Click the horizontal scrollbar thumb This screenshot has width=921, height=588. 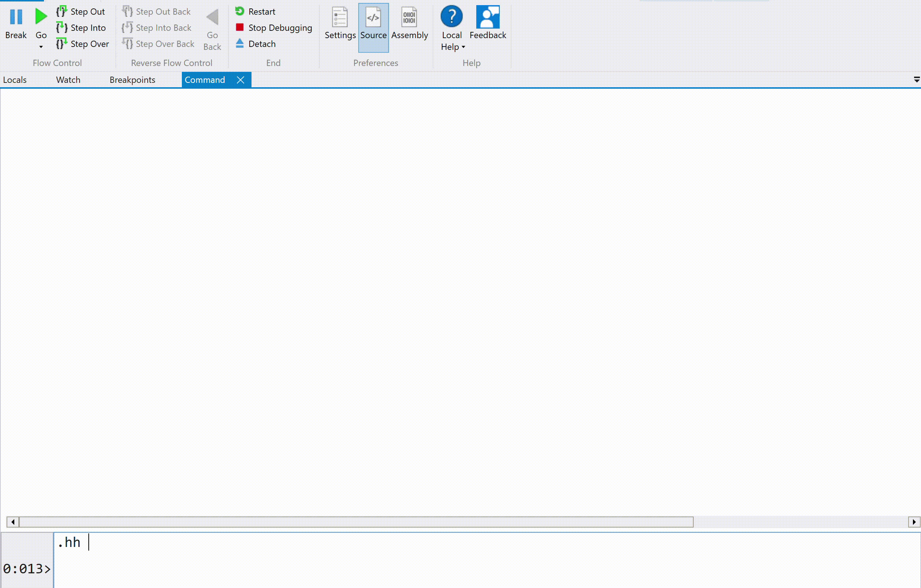[x=356, y=522]
